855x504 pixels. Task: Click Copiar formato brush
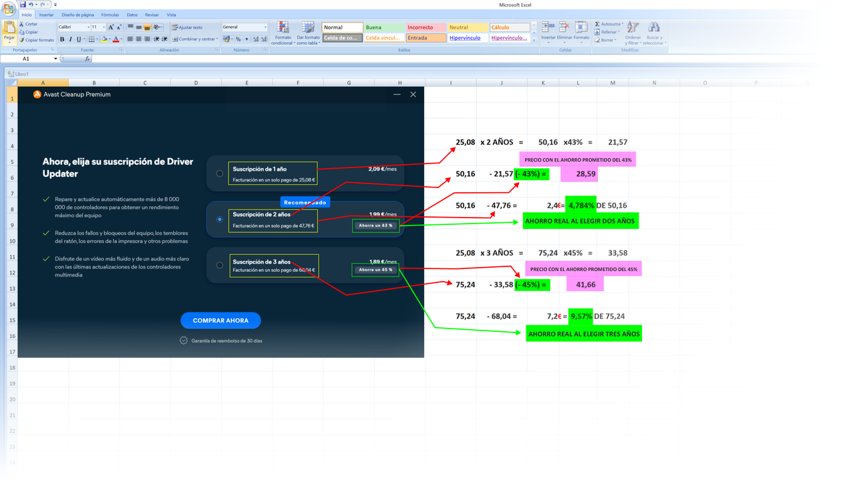point(37,40)
